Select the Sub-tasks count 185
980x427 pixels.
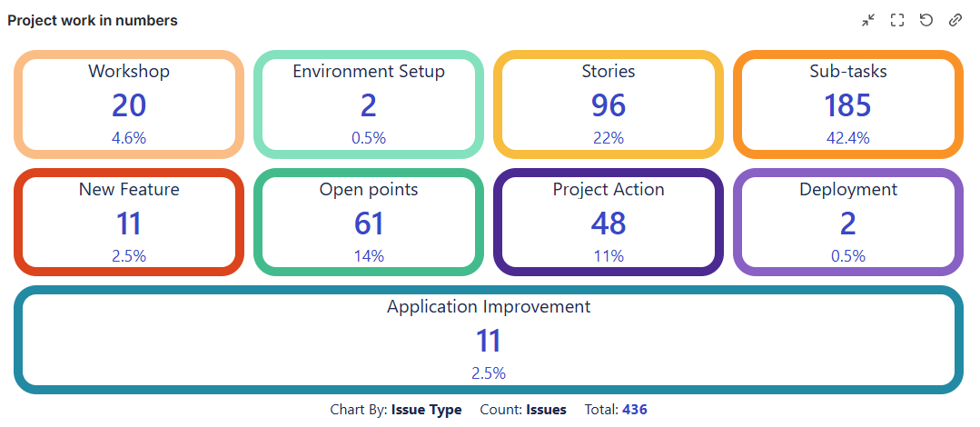847,105
